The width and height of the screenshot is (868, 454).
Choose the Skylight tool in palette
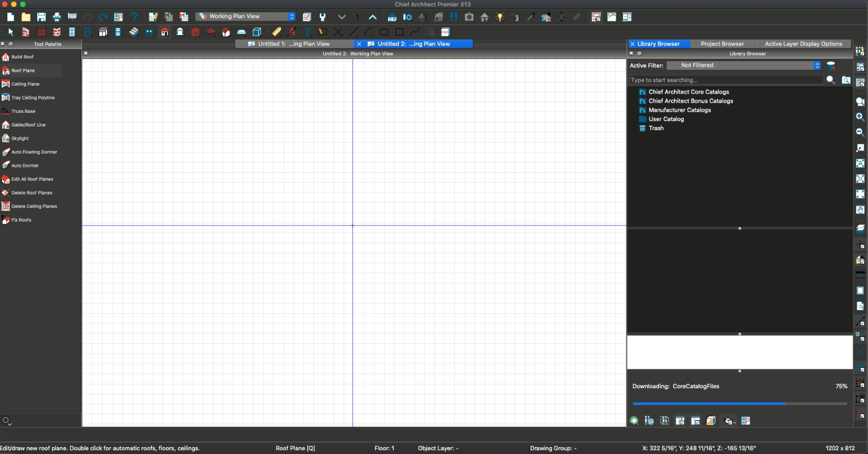point(20,138)
